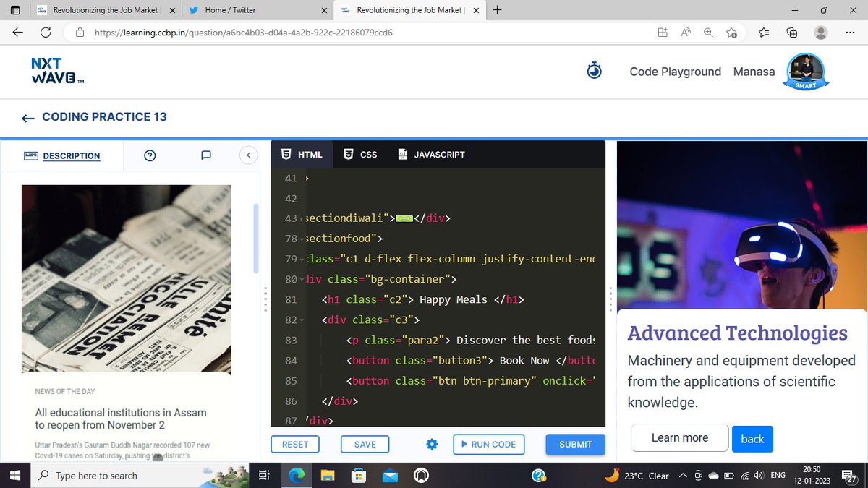Switch to the CSS editor tab
The width and height of the screenshot is (868, 488).
[360, 155]
